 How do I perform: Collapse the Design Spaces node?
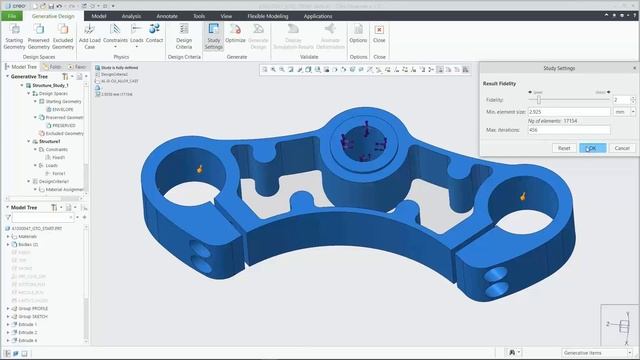(x=29, y=93)
